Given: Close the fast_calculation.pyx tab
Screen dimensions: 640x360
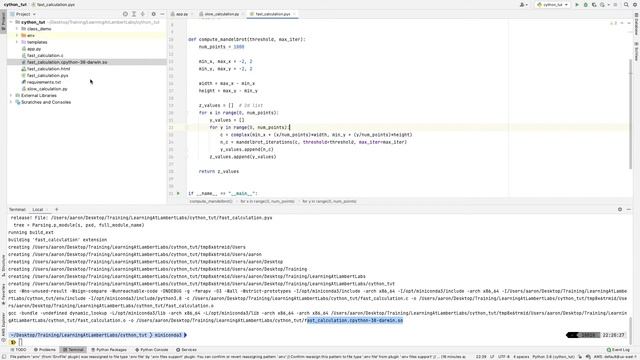Looking at the screenshot, I should (x=294, y=14).
